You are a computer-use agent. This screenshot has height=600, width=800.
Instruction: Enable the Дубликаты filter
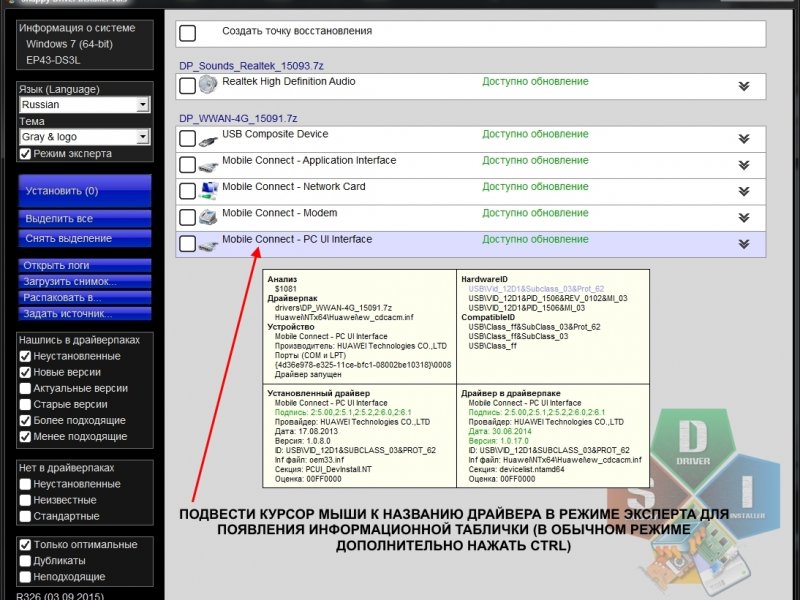(x=25, y=561)
